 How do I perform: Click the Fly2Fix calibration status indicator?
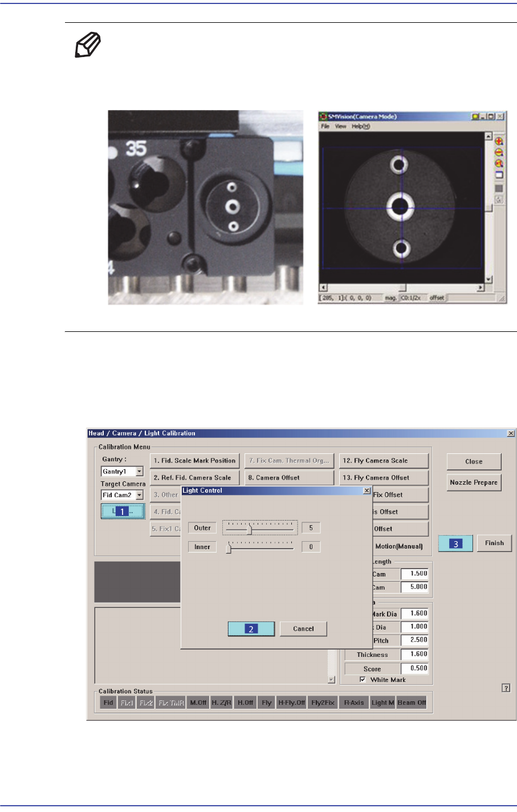(323, 703)
